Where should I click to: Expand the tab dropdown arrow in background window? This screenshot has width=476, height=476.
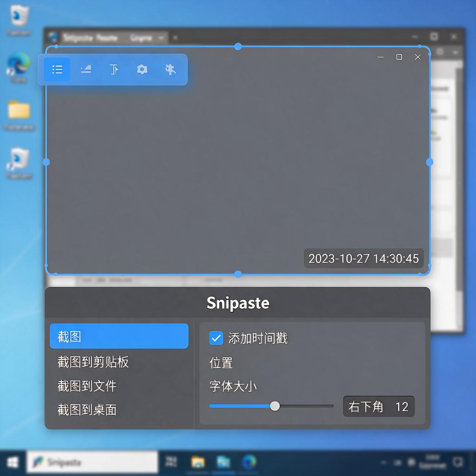coord(161,38)
